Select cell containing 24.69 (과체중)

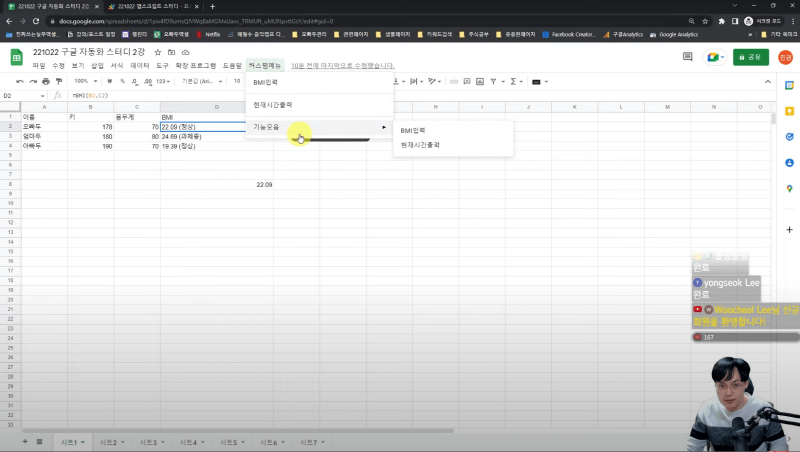(216, 137)
